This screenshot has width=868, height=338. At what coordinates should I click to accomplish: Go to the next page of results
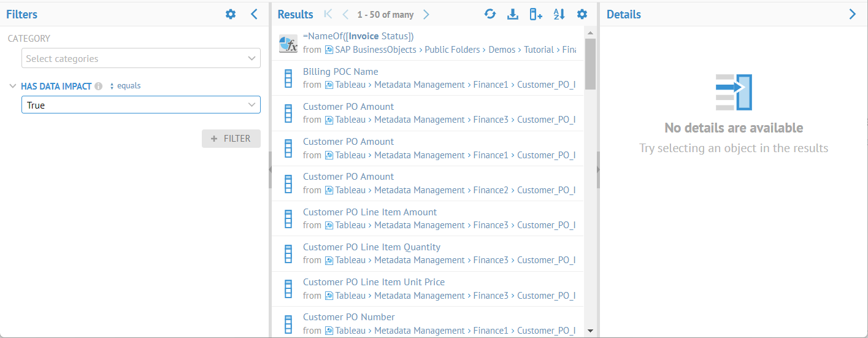[426, 14]
